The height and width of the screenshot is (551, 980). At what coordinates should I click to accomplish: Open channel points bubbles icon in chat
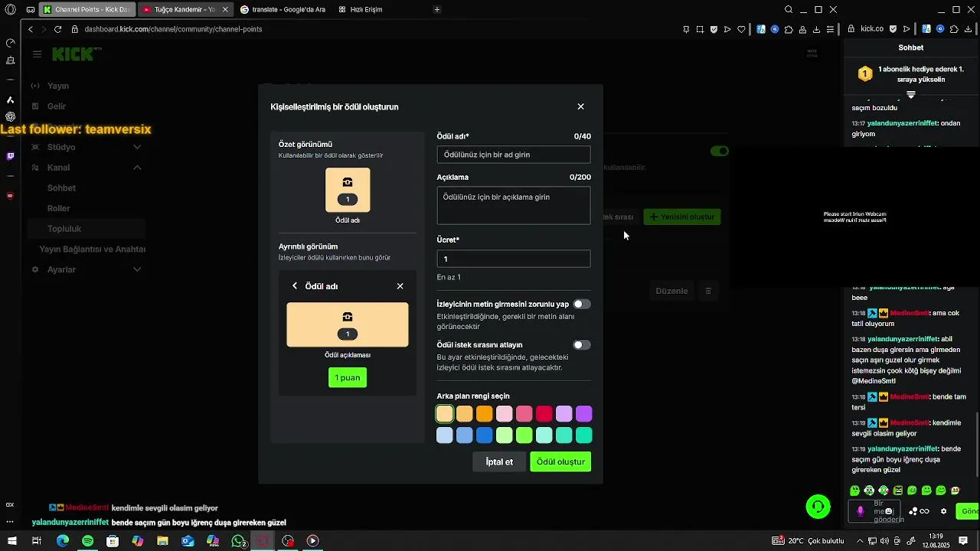913,511
